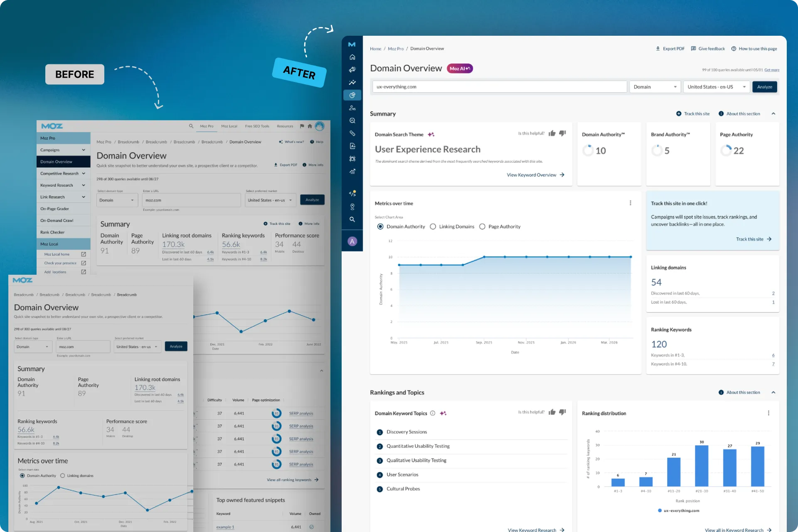Click Give feedback in After header
The image size is (798, 532).
tap(708, 49)
